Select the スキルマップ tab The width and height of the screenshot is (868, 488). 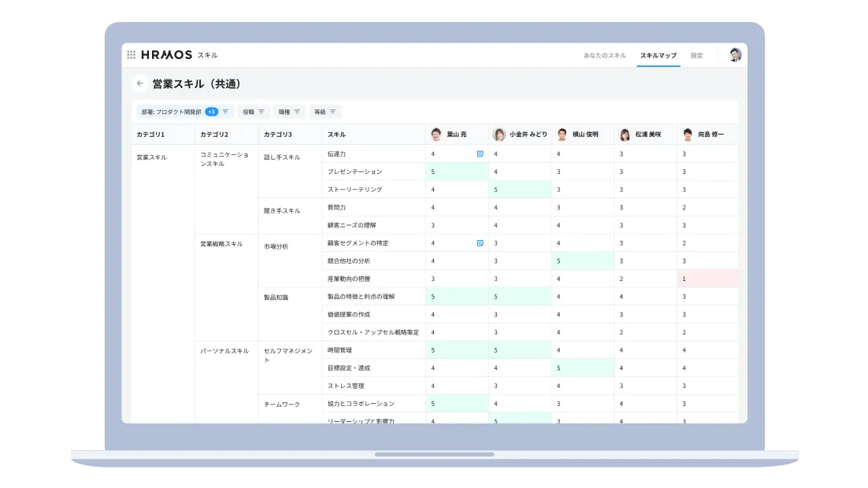(658, 56)
